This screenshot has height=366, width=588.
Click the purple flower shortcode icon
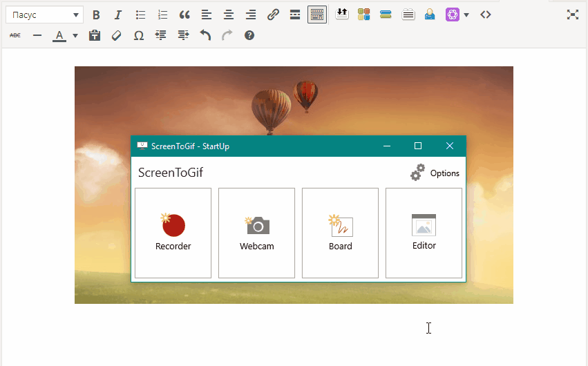coord(453,15)
